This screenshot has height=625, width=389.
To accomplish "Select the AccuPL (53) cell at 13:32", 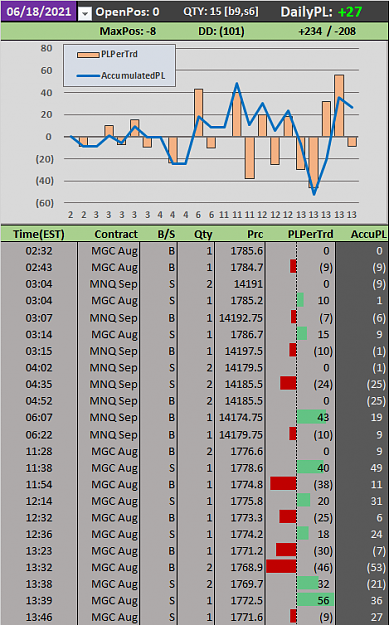I will (362, 568).
